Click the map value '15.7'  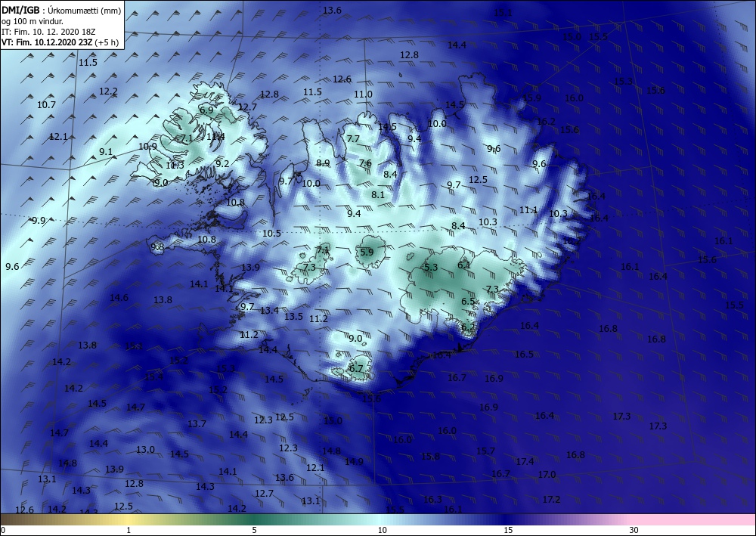pos(485,451)
